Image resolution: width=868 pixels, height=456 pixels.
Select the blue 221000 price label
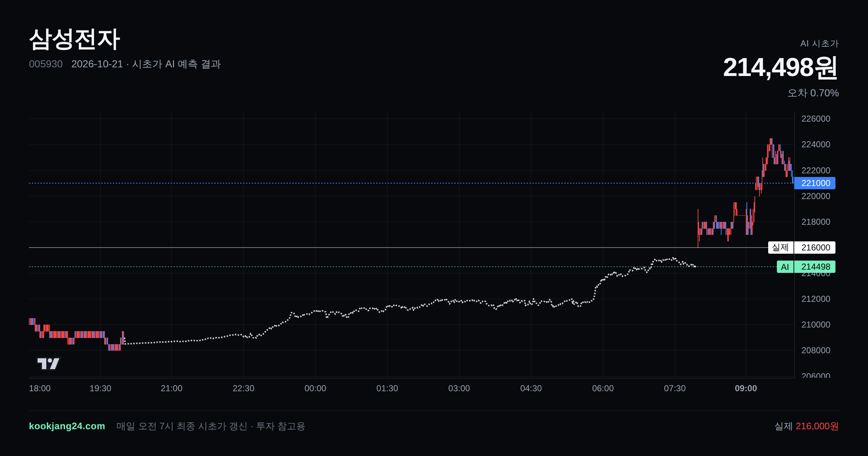coord(815,183)
